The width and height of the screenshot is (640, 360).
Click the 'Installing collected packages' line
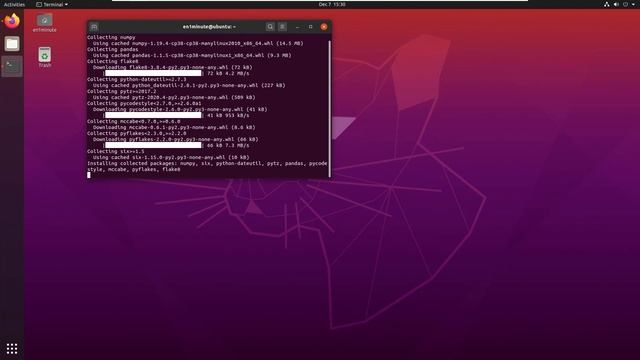point(207,166)
